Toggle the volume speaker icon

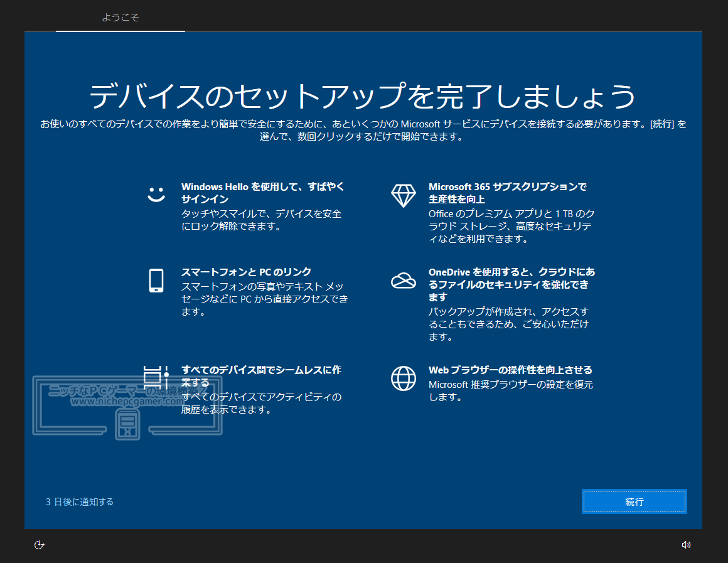click(686, 545)
